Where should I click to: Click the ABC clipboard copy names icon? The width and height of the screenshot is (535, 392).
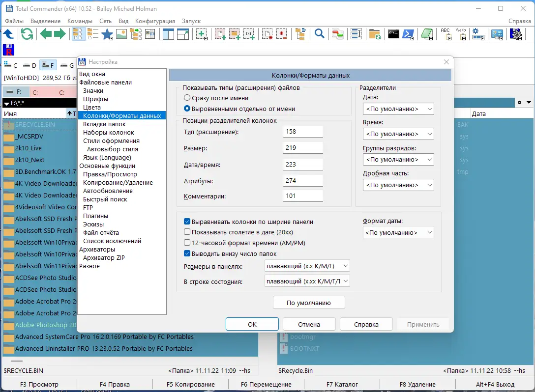[446, 34]
